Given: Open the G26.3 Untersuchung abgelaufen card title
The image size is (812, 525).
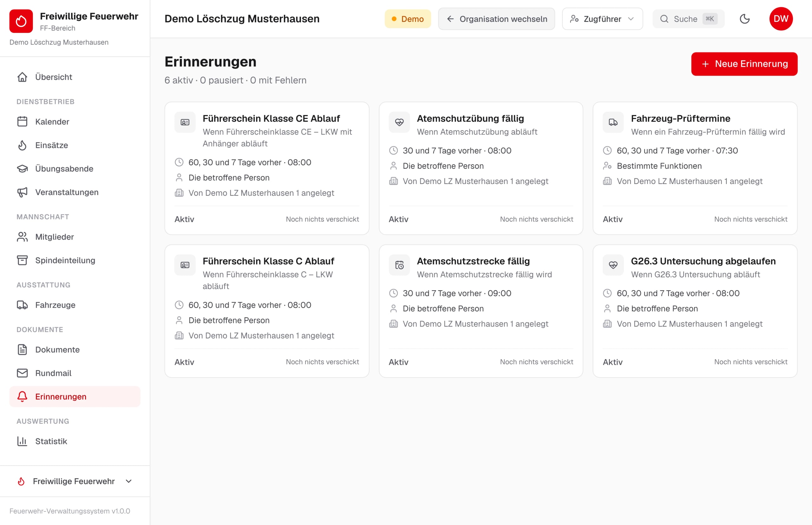Looking at the screenshot, I should point(703,261).
